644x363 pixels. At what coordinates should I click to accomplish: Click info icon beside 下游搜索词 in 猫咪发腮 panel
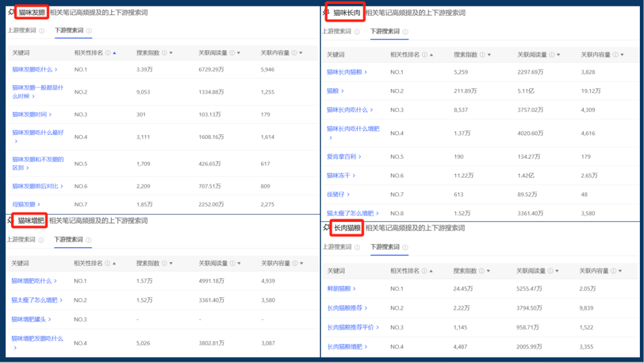pyautogui.click(x=89, y=31)
